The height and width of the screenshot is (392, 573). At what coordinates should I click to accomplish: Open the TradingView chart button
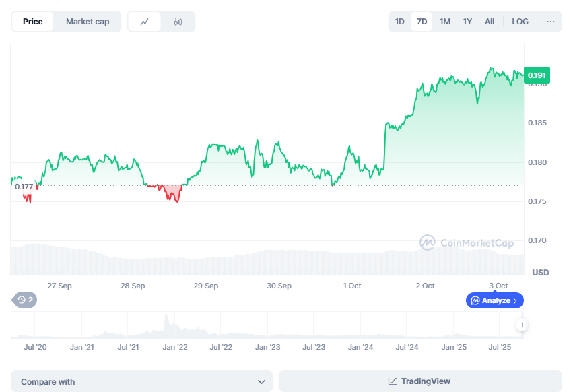(x=419, y=381)
